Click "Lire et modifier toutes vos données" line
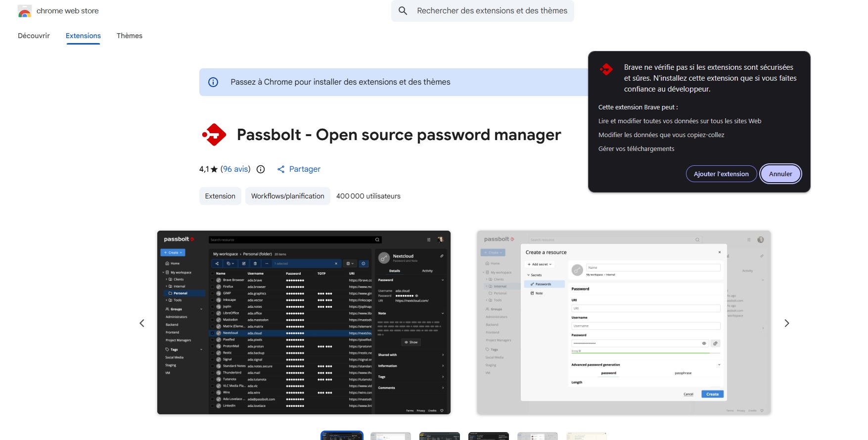 point(680,121)
